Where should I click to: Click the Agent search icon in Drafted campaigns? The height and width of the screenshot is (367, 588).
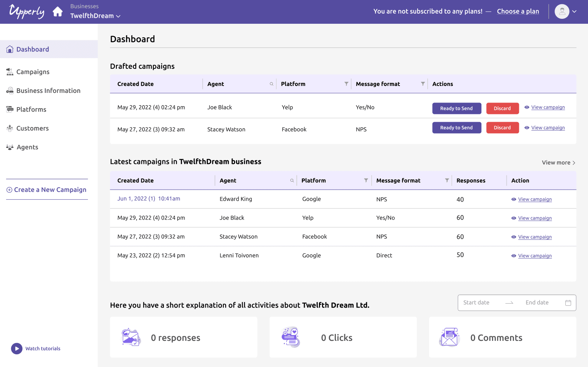click(x=271, y=84)
